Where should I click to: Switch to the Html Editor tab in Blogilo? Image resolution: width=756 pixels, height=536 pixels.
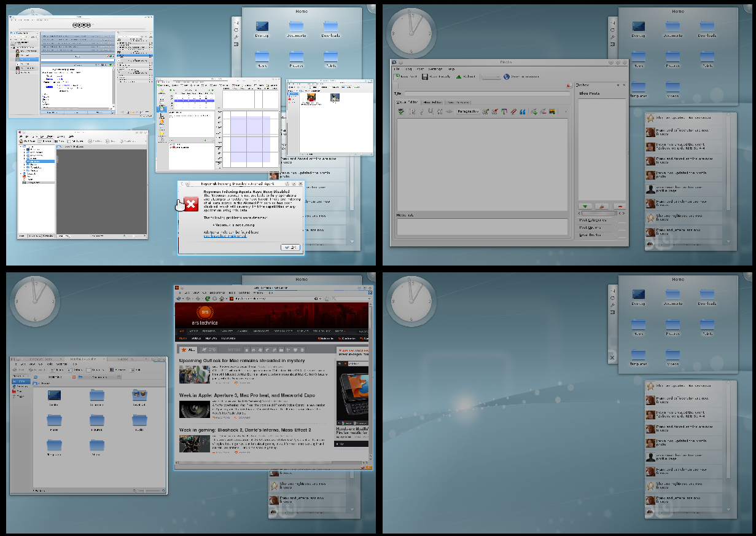(x=432, y=103)
